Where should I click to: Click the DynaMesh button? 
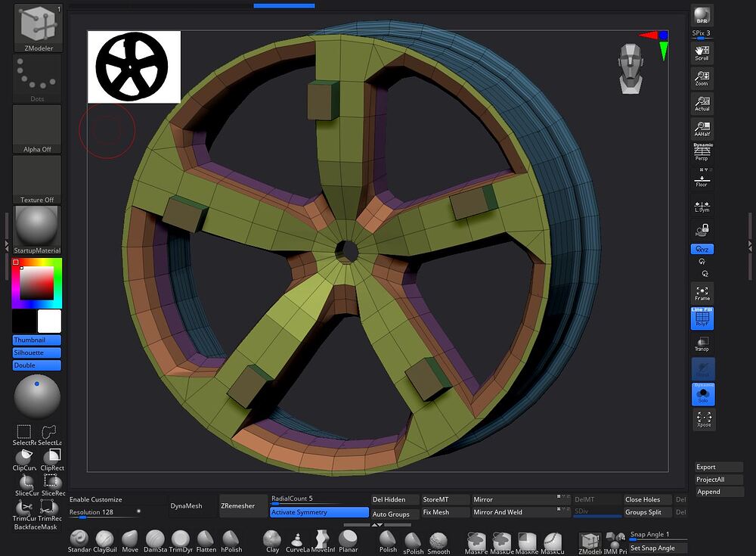186,506
